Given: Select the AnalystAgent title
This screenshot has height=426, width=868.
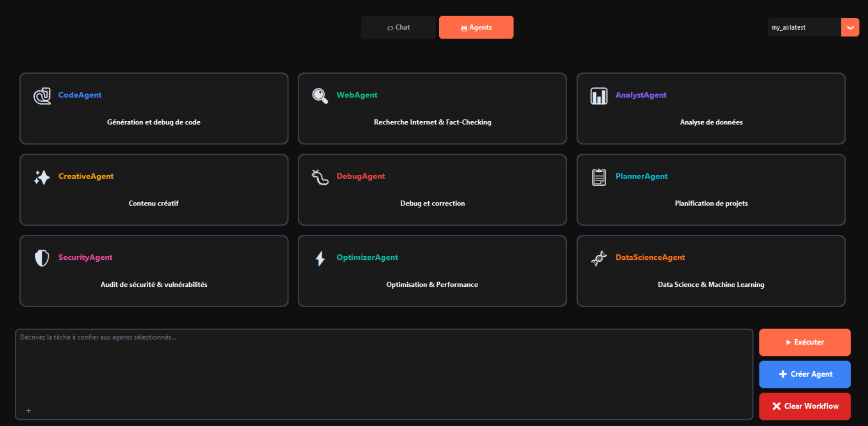Looking at the screenshot, I should [641, 95].
